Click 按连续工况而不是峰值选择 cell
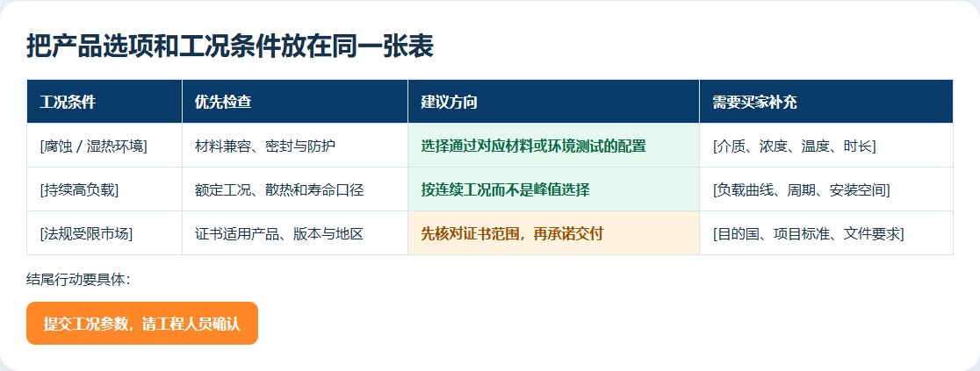 pyautogui.click(x=554, y=189)
